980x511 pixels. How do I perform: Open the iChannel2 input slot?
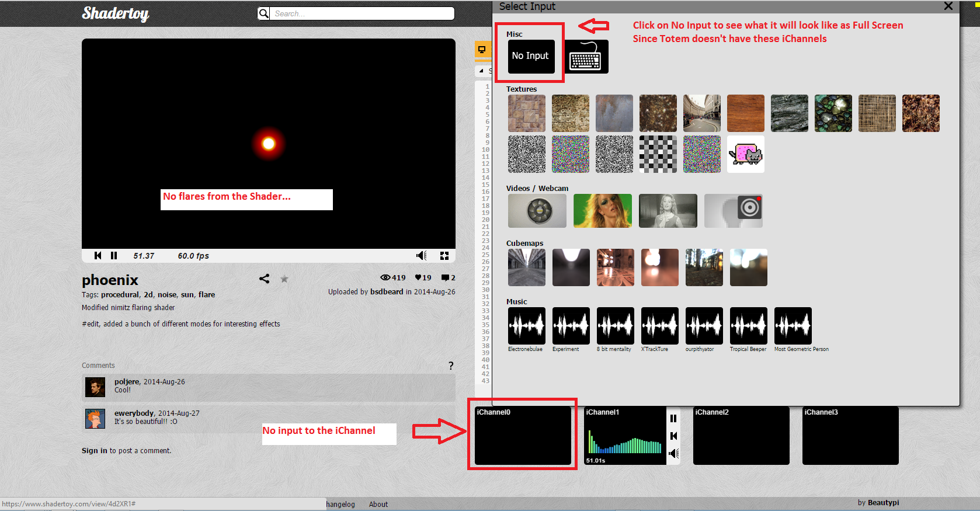[741, 436]
